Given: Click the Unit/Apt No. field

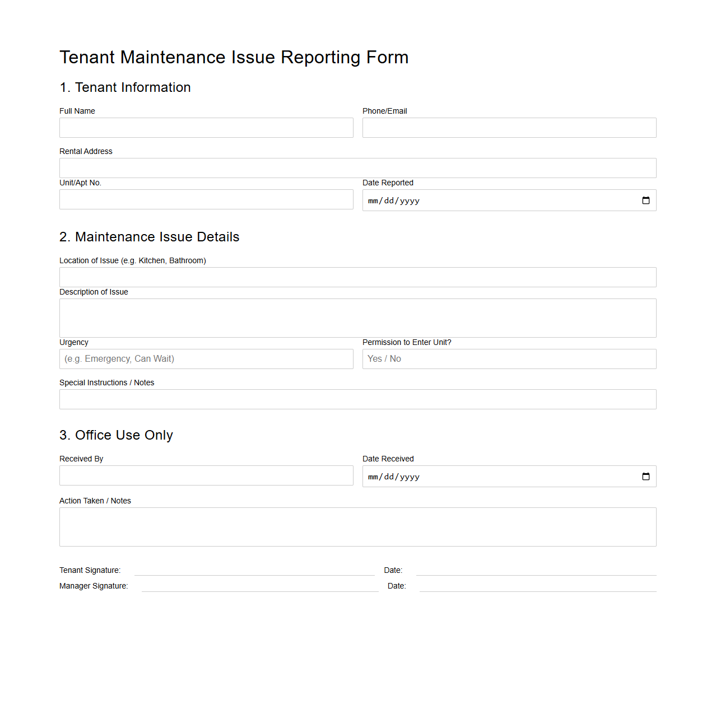Looking at the screenshot, I should tap(206, 199).
